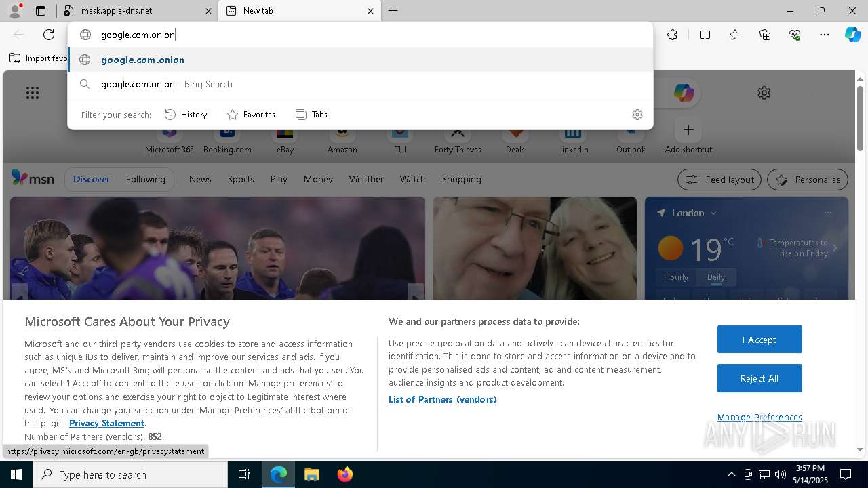Viewport: 868px width, 488px height.
Task: Open Extensions puzzle icon
Action: click(x=672, y=35)
